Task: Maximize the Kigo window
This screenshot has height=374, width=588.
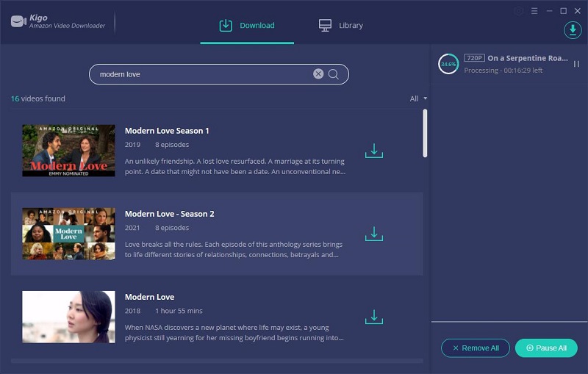Action: [563, 11]
